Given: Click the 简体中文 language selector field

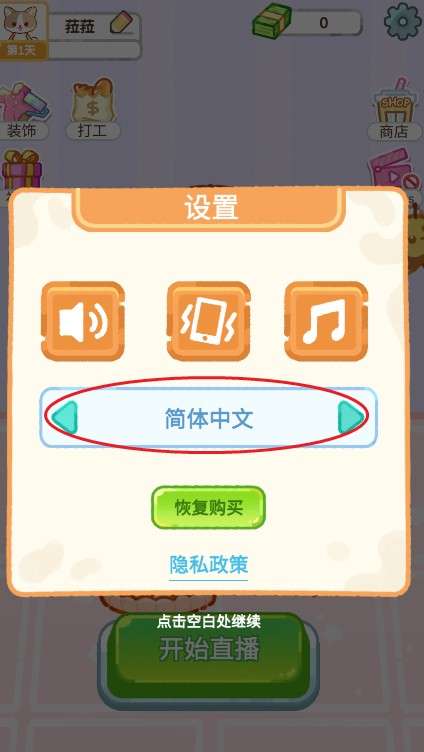Looking at the screenshot, I should tap(209, 418).
